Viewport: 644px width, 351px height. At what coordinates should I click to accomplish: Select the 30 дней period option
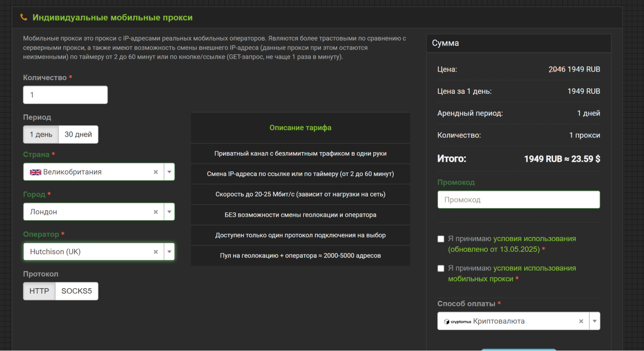pyautogui.click(x=78, y=134)
